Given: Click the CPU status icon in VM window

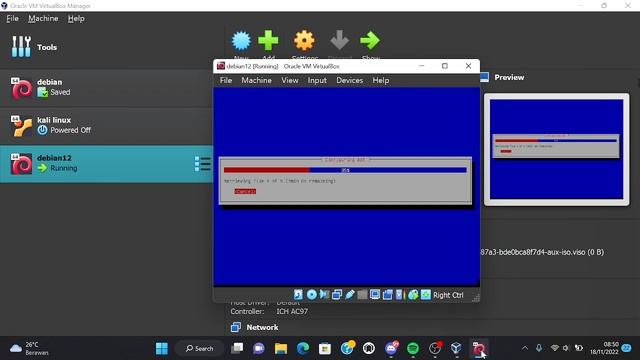Looking at the screenshot, I should [400, 295].
